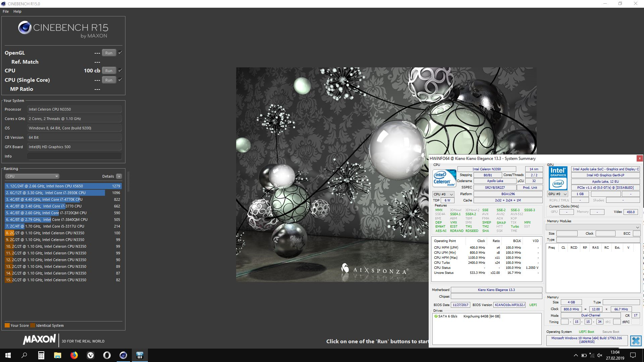The height and width of the screenshot is (362, 644).
Task: Click the Intel Celeron logo in HWiNFO
Action: coord(444,178)
